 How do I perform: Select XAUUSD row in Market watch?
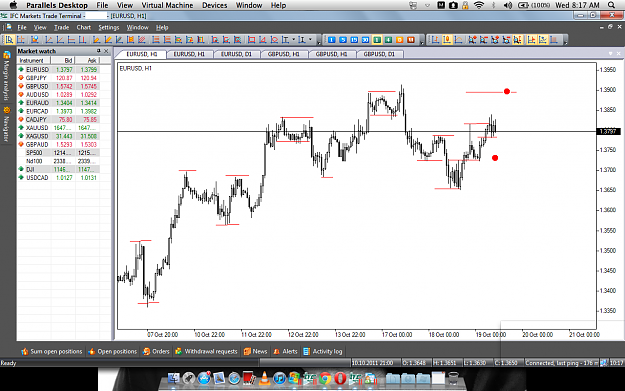click(x=58, y=128)
